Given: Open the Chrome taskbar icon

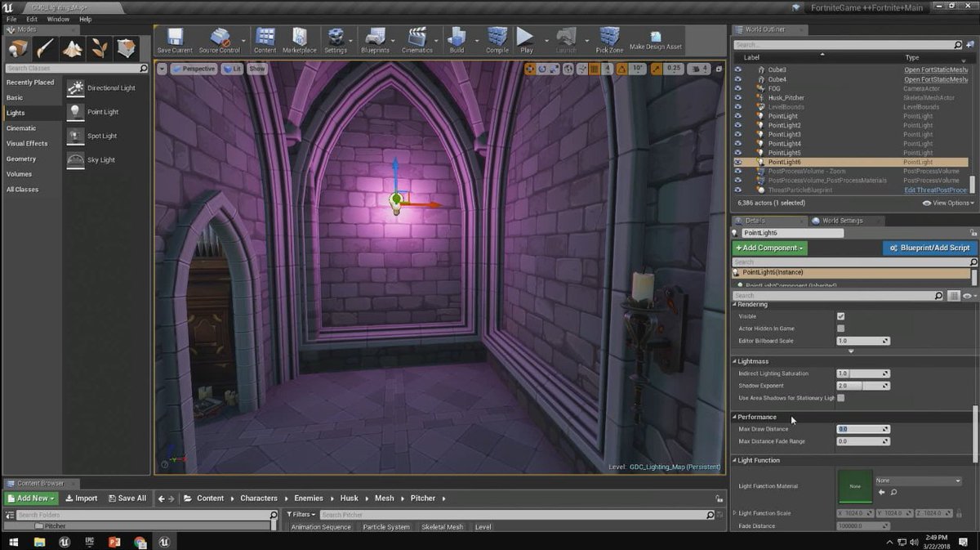Looking at the screenshot, I should (x=140, y=541).
